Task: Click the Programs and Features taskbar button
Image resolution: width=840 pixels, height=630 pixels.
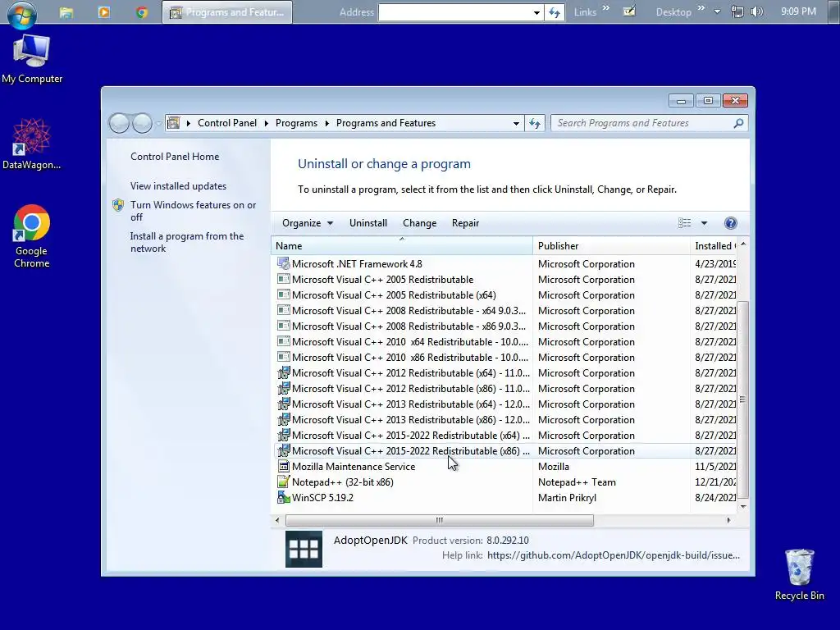Action: point(227,12)
